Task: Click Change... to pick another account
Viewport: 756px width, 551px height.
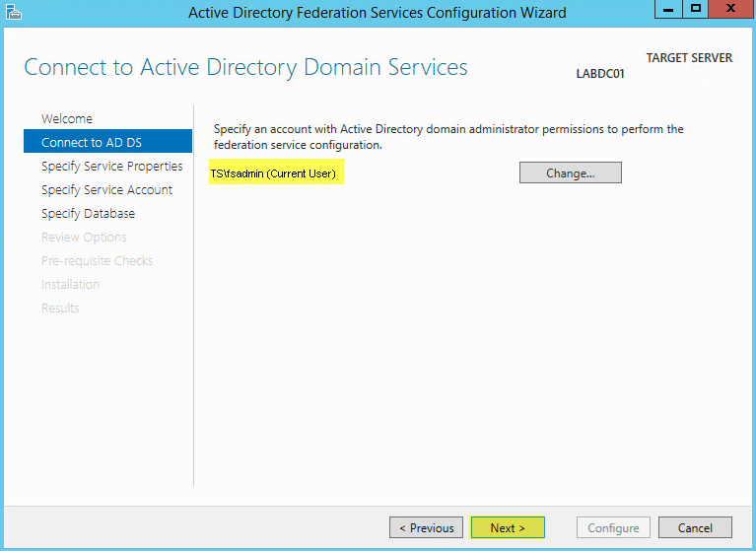Action: (x=571, y=172)
